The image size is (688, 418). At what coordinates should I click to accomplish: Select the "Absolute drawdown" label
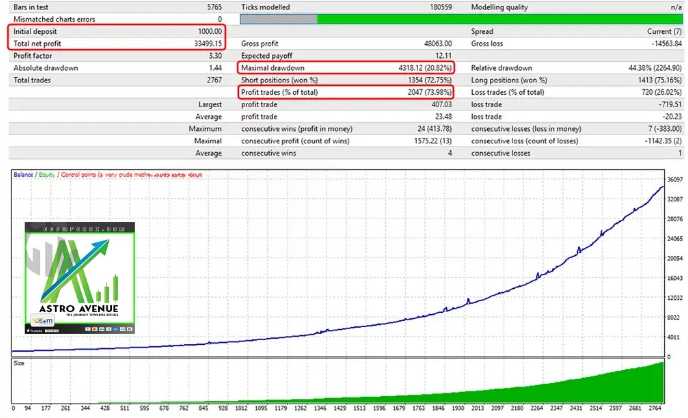(46, 68)
